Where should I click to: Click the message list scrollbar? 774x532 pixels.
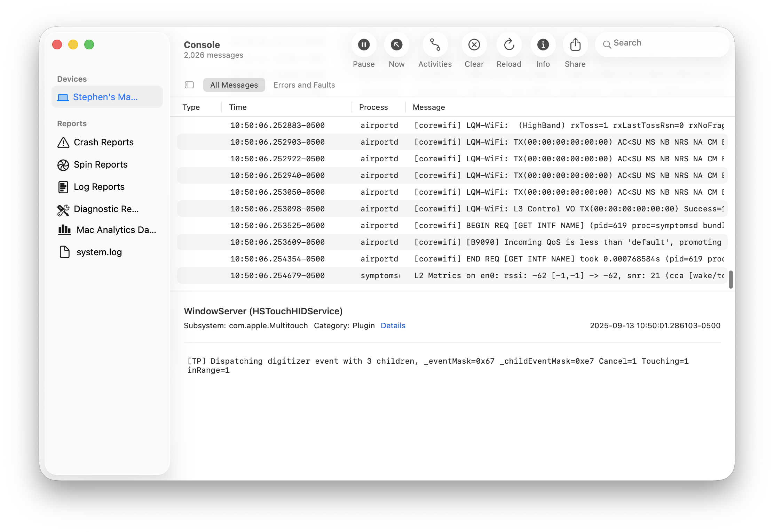pyautogui.click(x=730, y=279)
